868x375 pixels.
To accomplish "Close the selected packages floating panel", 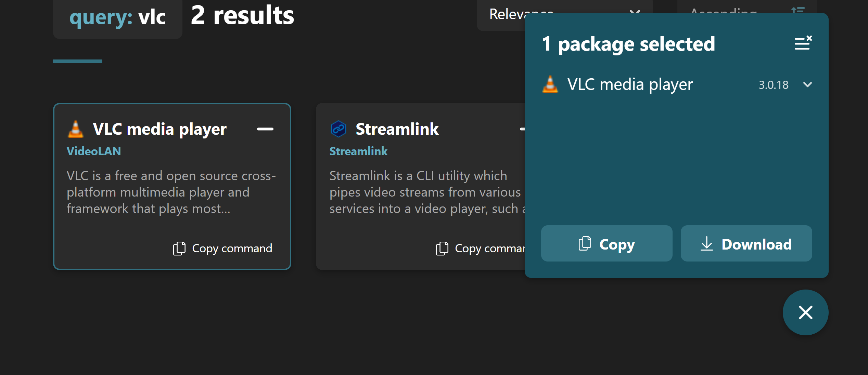I will tap(805, 312).
